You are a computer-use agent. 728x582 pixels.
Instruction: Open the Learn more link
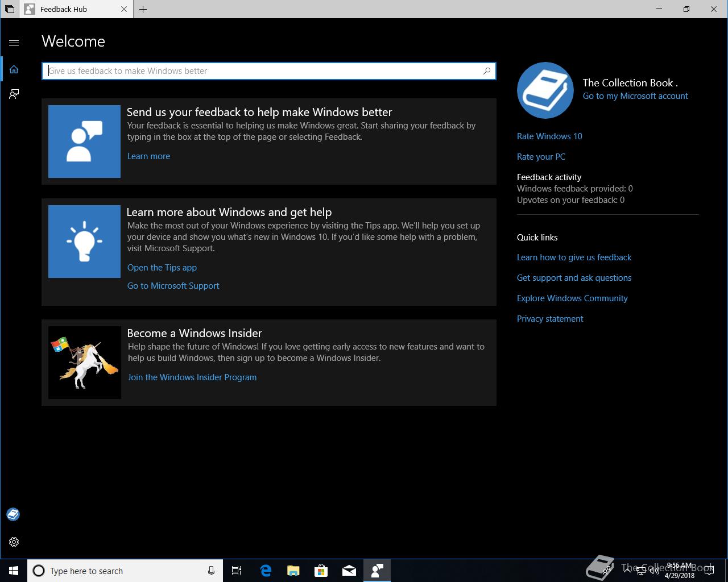(148, 156)
